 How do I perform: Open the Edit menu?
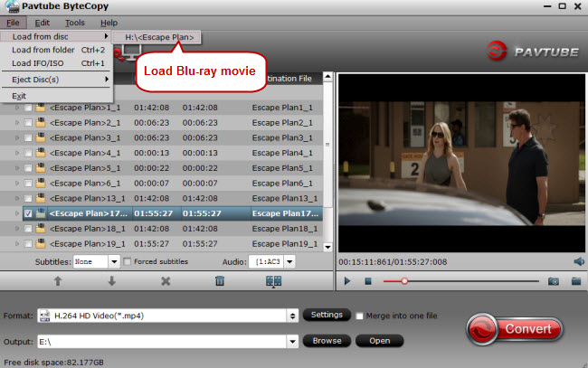point(42,23)
